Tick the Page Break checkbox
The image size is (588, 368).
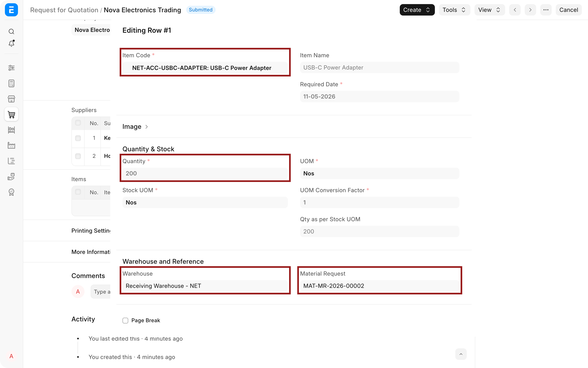[125, 321]
